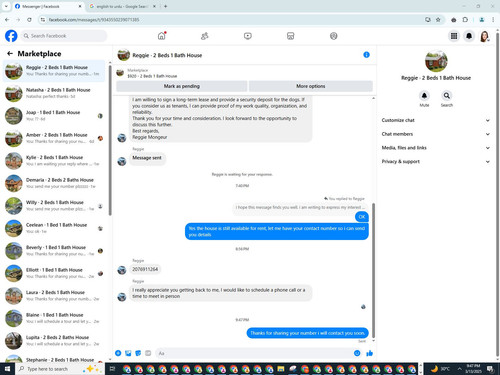
Task: Go to the Home feed icon
Action: coord(162,36)
